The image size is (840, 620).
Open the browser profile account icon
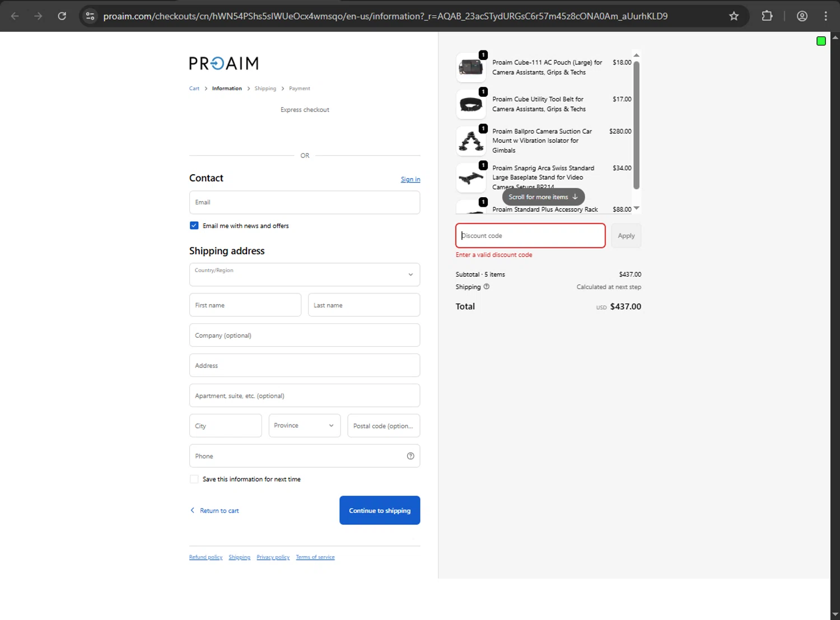click(802, 16)
